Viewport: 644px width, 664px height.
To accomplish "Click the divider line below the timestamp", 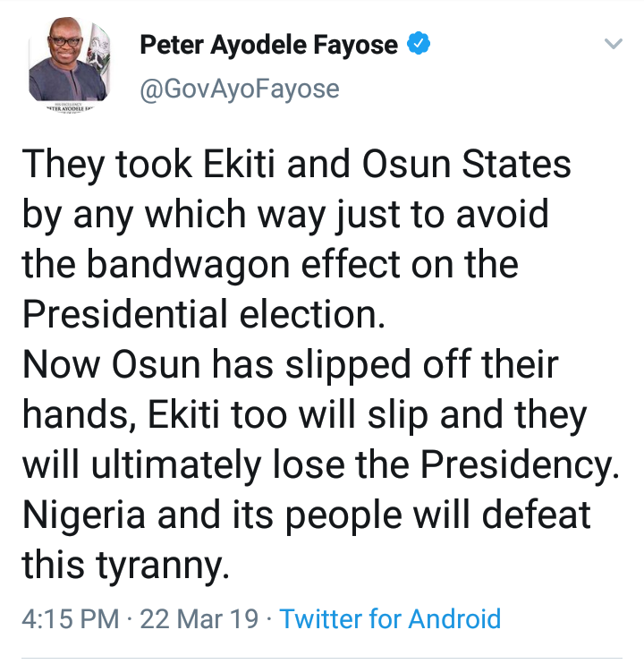I will coord(322,658).
